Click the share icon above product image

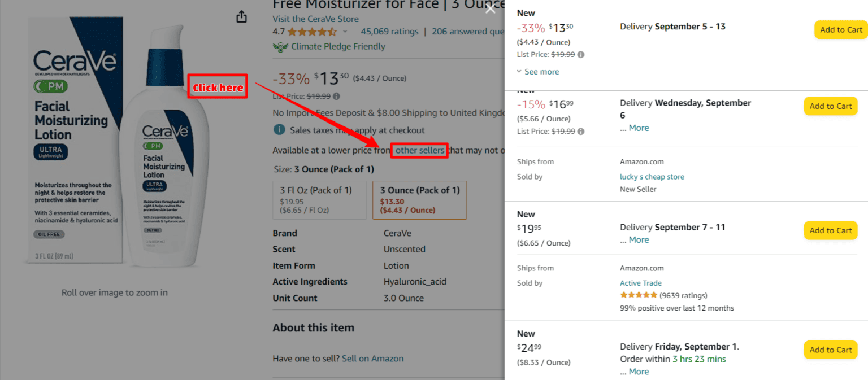tap(241, 17)
